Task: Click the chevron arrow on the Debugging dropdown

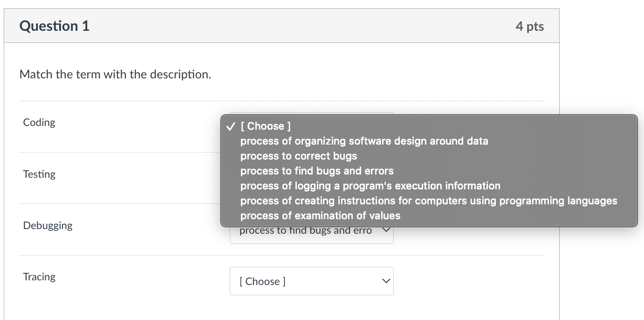Action: coord(385,230)
